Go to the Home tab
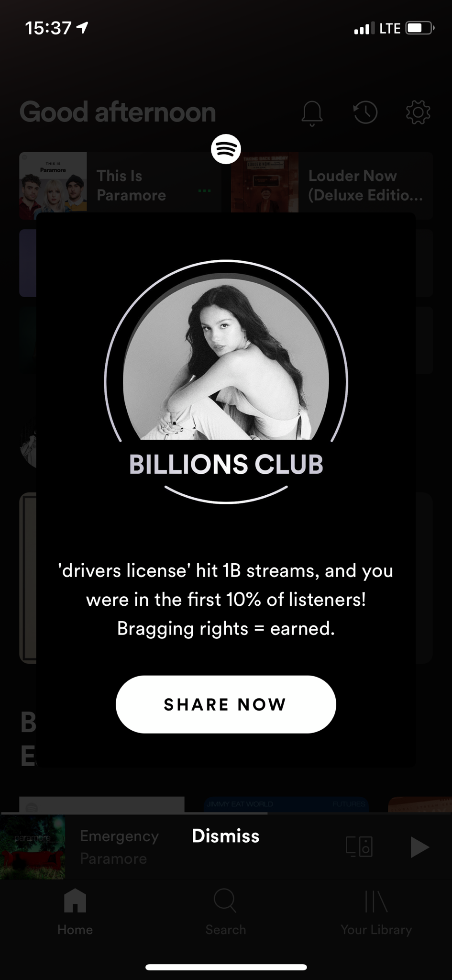Screen dimensions: 452x980 click(x=75, y=912)
